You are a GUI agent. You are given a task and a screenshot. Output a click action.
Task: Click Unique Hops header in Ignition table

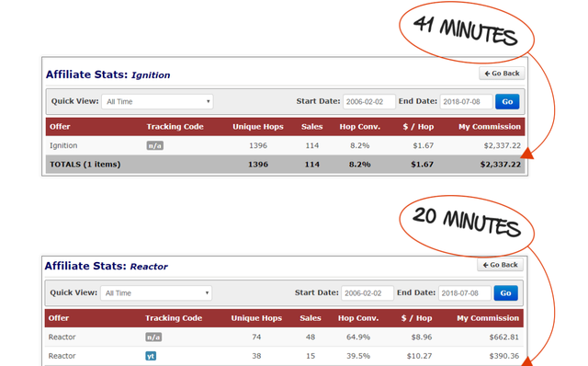pos(258,127)
